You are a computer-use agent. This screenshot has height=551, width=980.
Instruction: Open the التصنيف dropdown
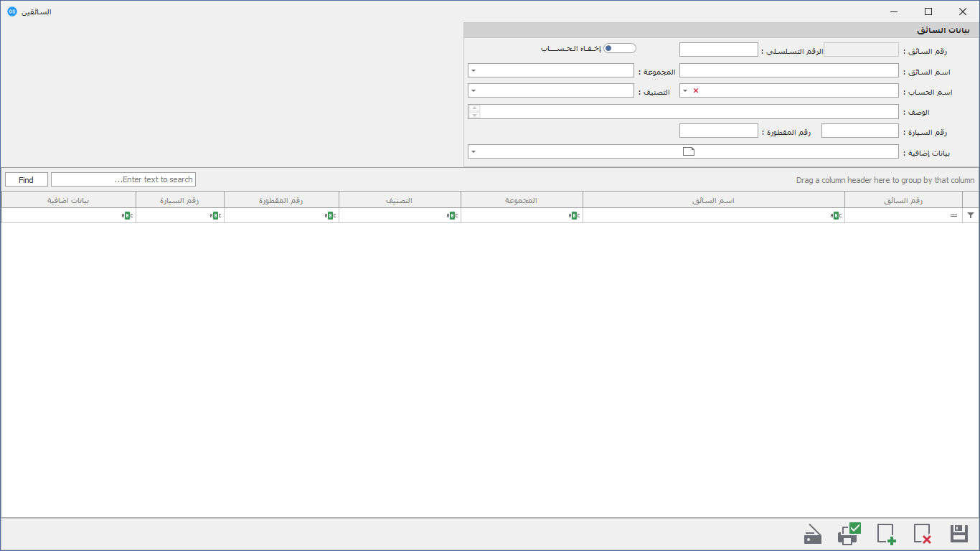click(x=473, y=91)
